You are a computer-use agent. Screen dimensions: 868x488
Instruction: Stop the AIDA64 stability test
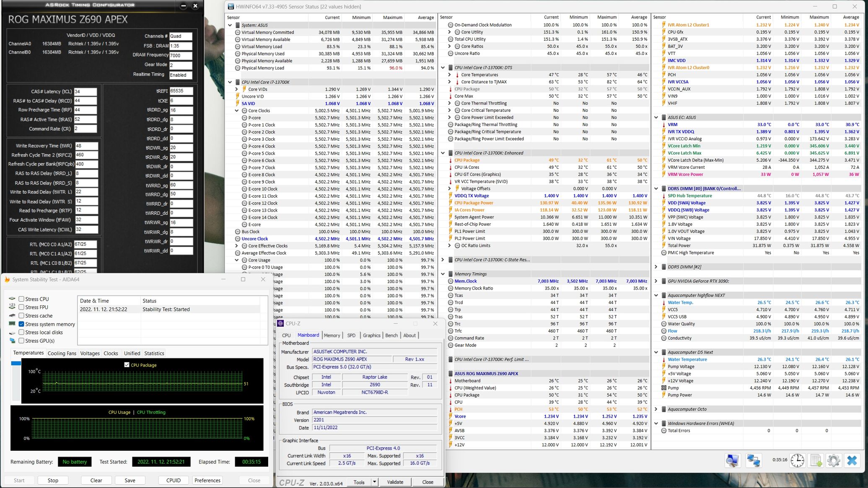point(53,480)
